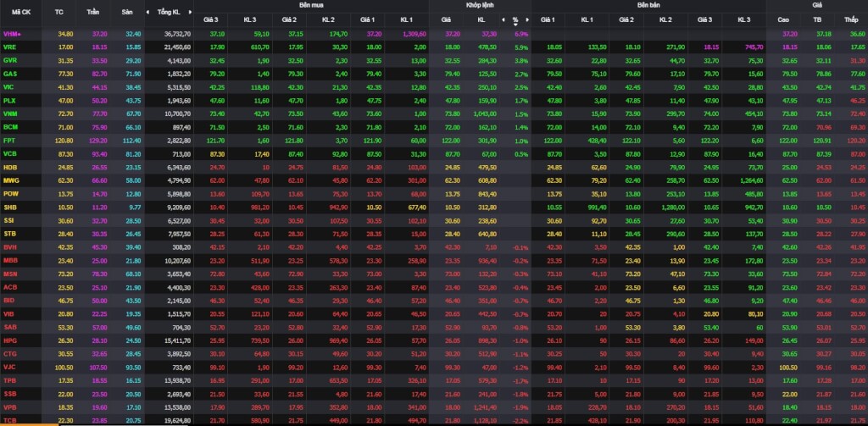868x426 pixels.
Task: Select the MBB ticker
Action: coord(10,260)
